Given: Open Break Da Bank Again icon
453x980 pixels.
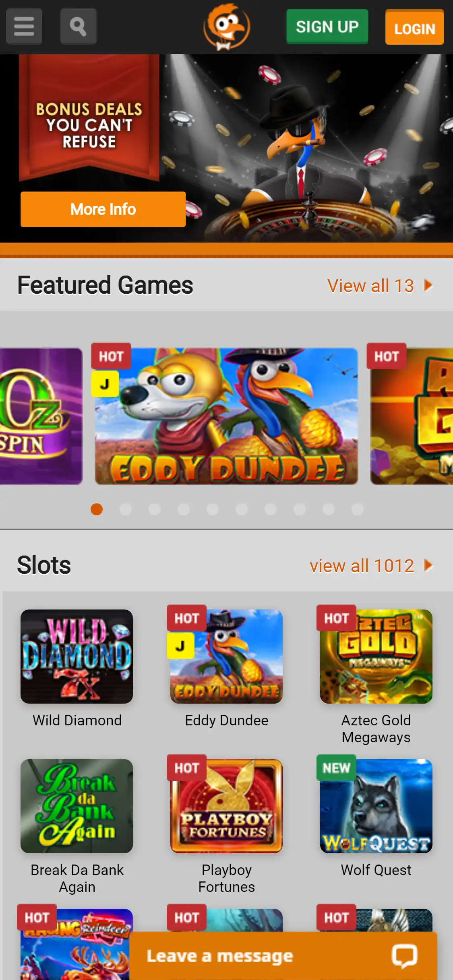Looking at the screenshot, I should point(77,806).
